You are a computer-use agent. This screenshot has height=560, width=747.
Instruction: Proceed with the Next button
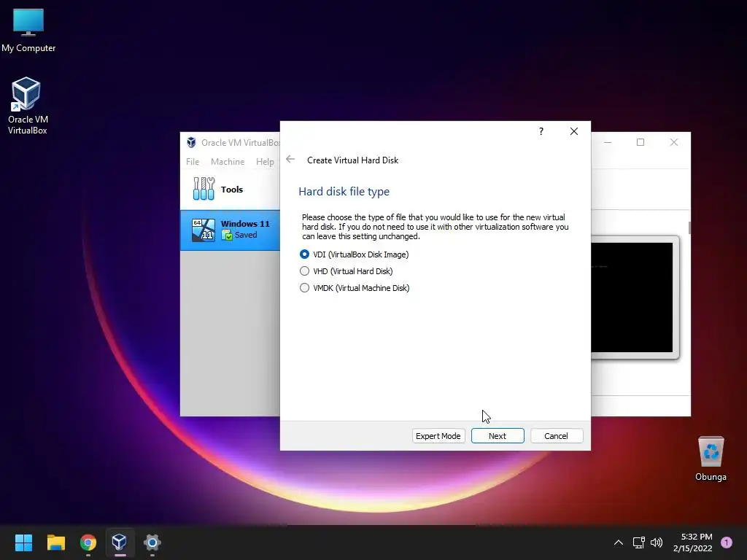(498, 436)
